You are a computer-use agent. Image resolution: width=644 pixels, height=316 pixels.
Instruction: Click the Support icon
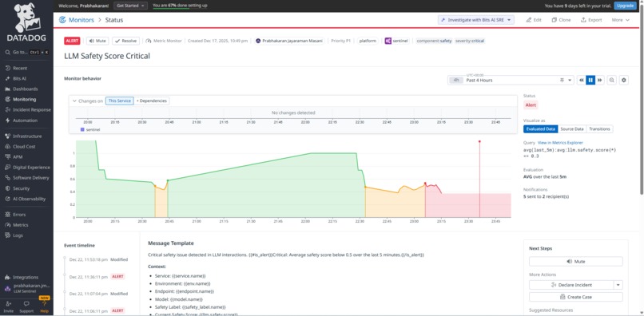click(26, 304)
